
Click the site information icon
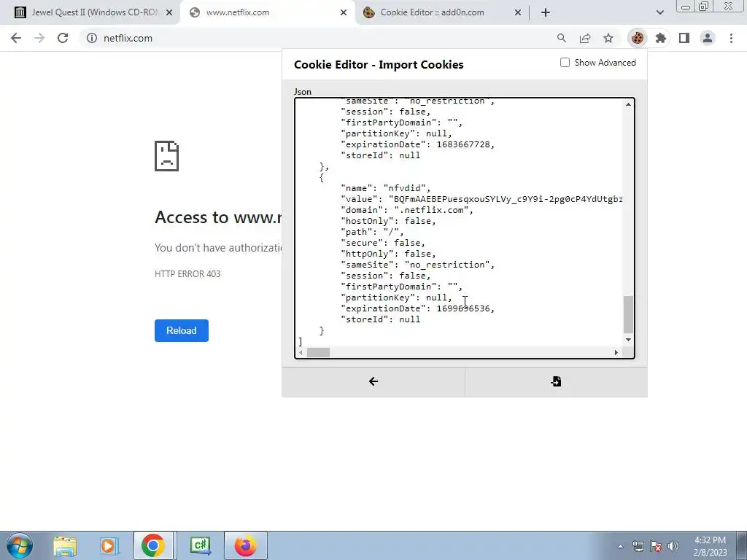(92, 38)
